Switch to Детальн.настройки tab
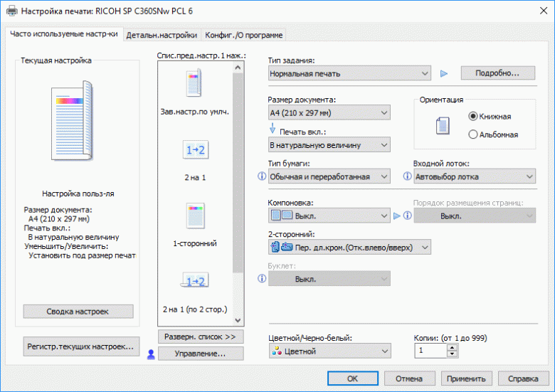 162,35
